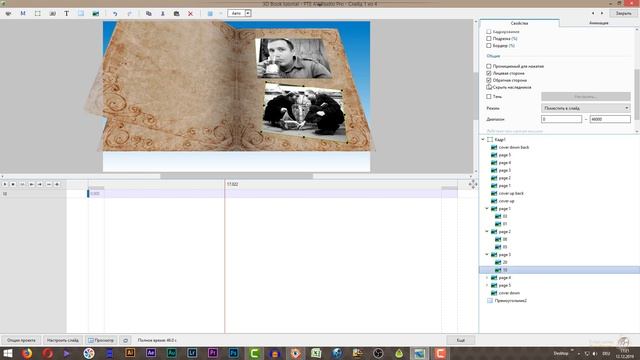
Task: Toggle Прозрачный для нажатия checkbox
Action: [489, 66]
